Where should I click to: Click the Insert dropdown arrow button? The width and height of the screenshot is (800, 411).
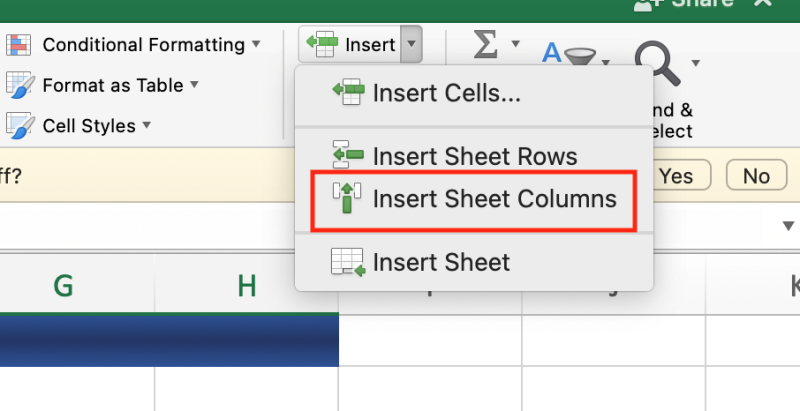click(x=412, y=44)
